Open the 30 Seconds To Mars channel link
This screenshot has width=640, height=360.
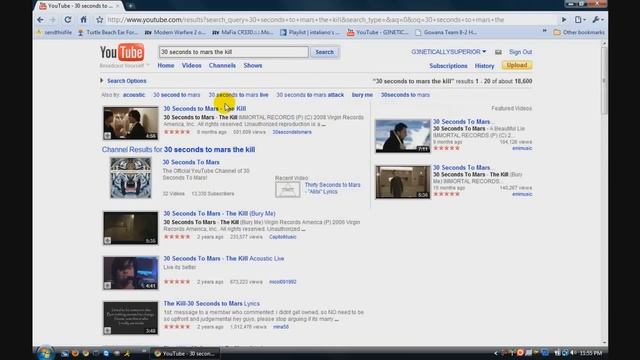191,162
